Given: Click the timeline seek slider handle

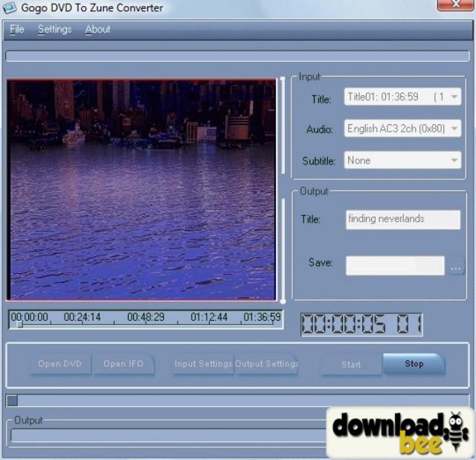Looking at the screenshot, I should (x=20, y=325).
